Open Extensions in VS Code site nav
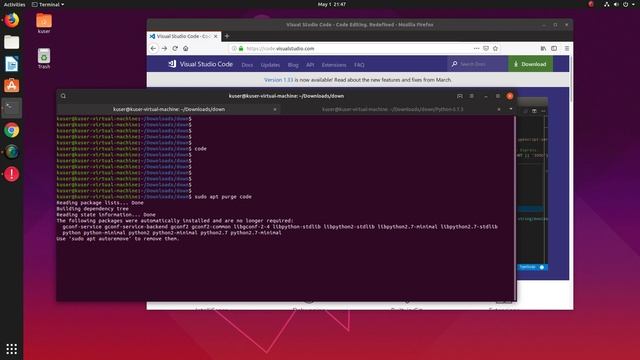Viewport: 640px width, 360px height. point(334,64)
